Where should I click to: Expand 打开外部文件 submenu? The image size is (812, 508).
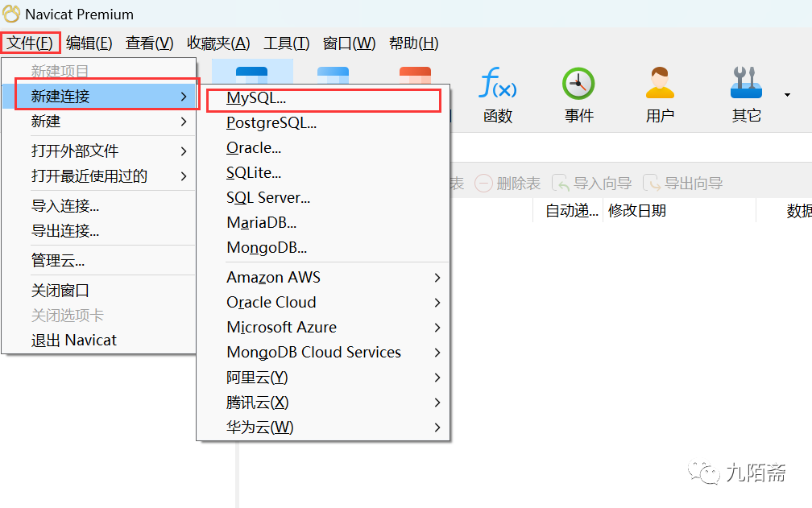point(99,151)
